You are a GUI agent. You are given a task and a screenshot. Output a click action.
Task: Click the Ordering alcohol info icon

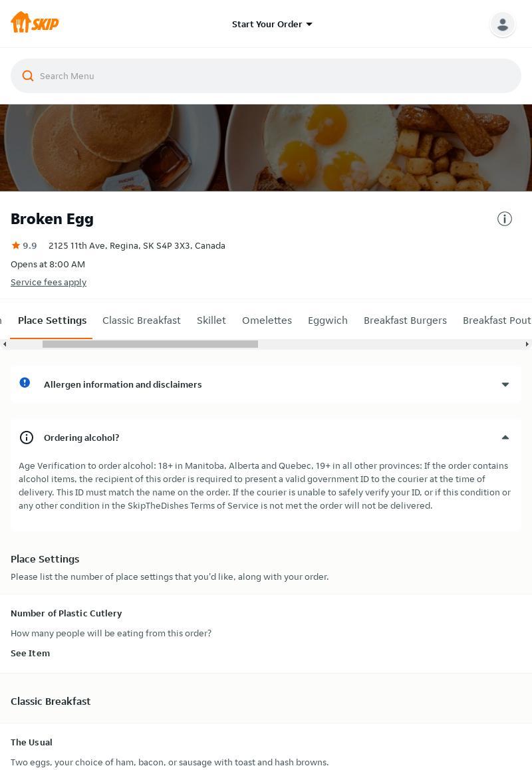coord(27,438)
